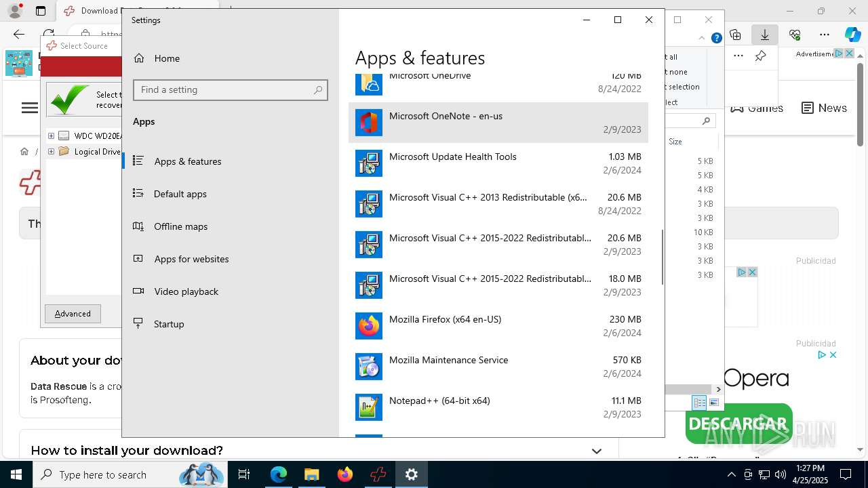Image resolution: width=868 pixels, height=488 pixels.
Task: Show hidden system tray icons
Action: (732, 474)
